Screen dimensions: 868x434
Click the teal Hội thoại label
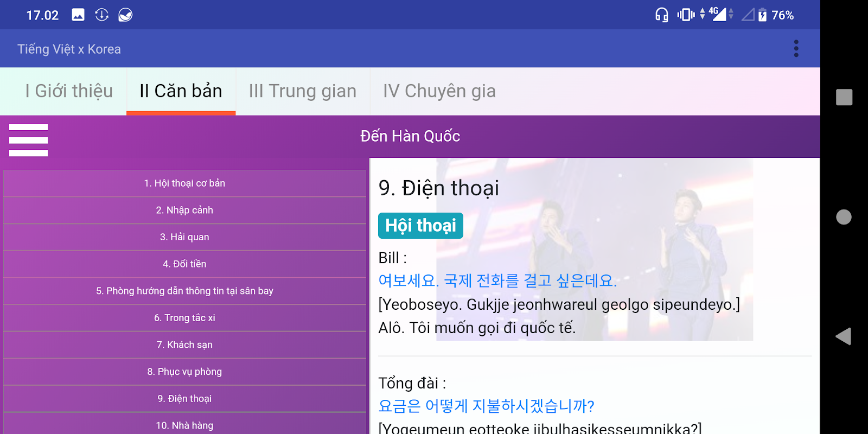pyautogui.click(x=420, y=226)
